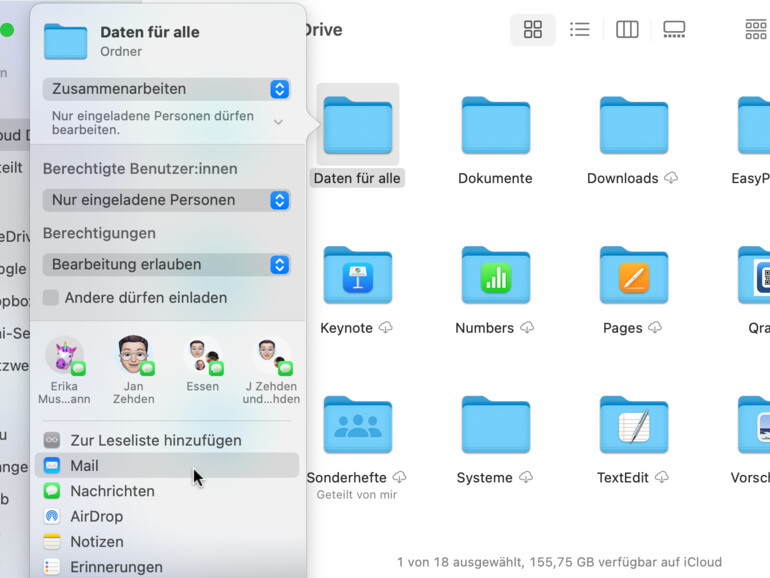Share with Essen group contact
Viewport: 770px width, 578px height.
tap(202, 365)
